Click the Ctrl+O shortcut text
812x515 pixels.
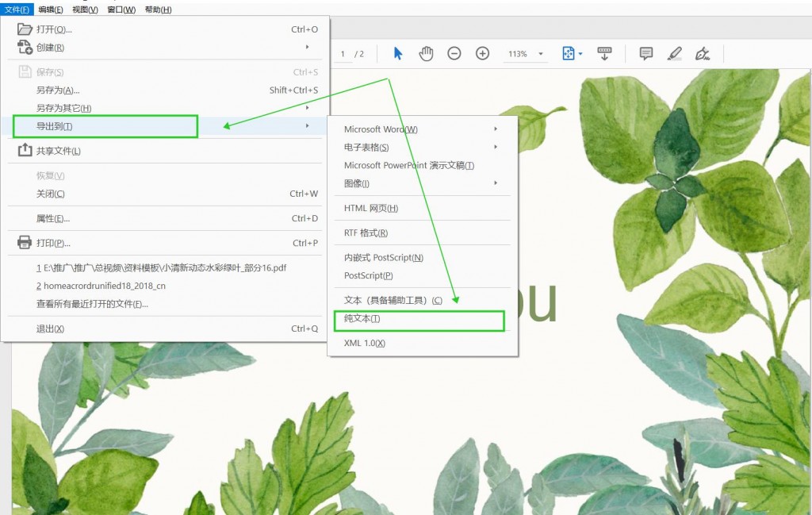304,29
